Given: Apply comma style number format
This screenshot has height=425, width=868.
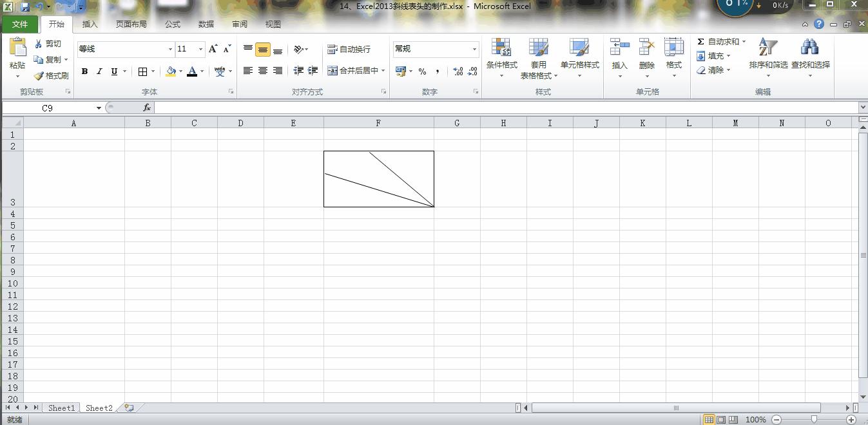Looking at the screenshot, I should (438, 71).
